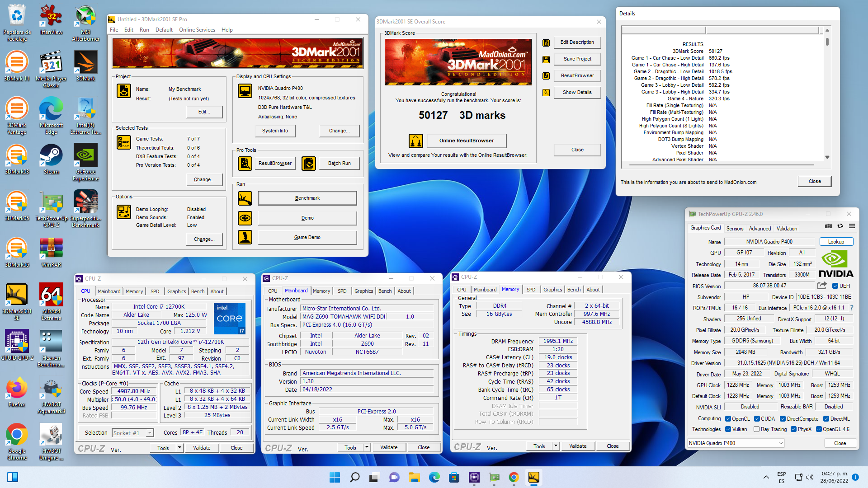Click the taskbar clock and date
Image resolution: width=868 pixels, height=488 pixels.
[x=834, y=477]
